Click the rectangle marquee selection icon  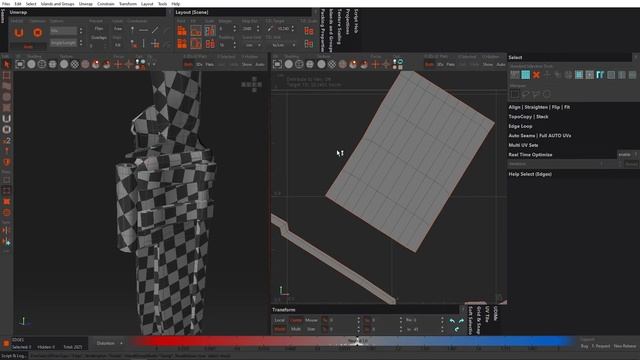pyautogui.click(x=515, y=95)
